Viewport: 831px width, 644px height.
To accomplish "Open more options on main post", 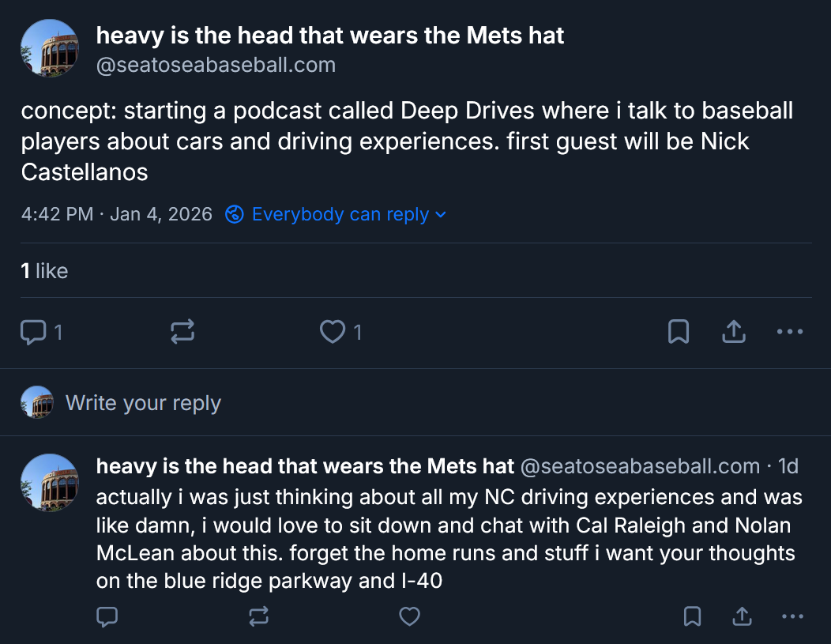I will tap(789, 333).
